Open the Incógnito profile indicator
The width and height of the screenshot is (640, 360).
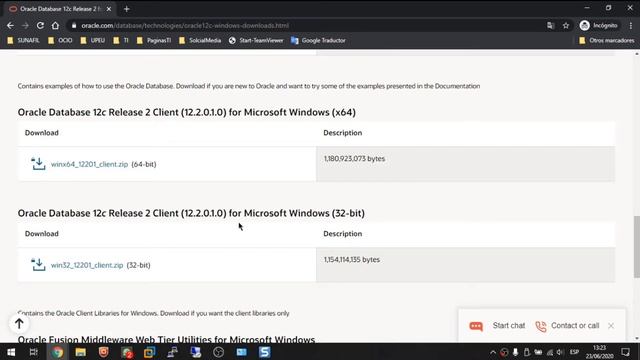coord(598,25)
